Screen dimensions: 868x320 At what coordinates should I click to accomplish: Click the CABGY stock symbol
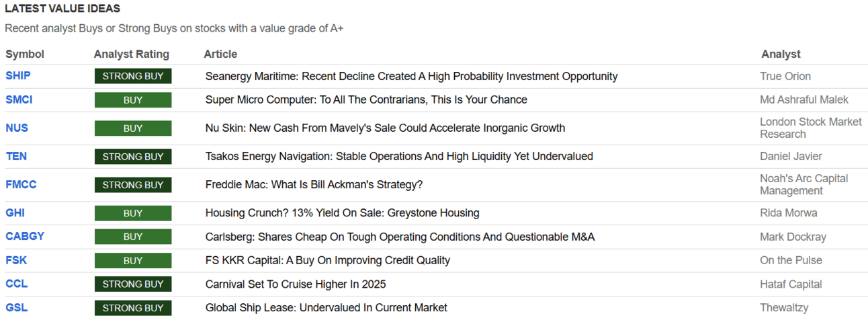25,236
